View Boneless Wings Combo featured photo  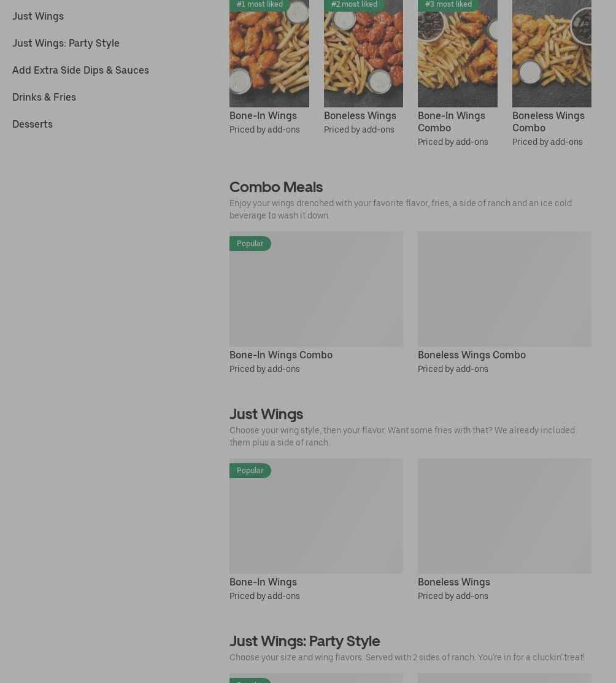552,53
